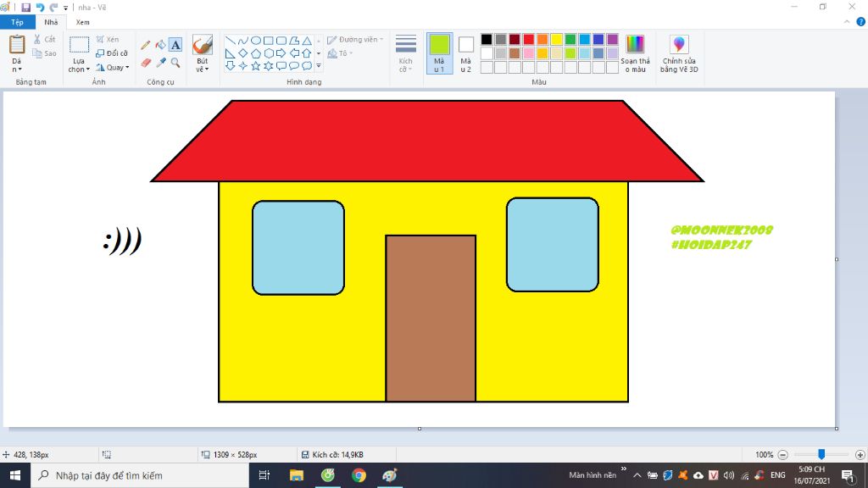Choose the Oval callout shape
The width and height of the screenshot is (868, 488).
(294, 66)
